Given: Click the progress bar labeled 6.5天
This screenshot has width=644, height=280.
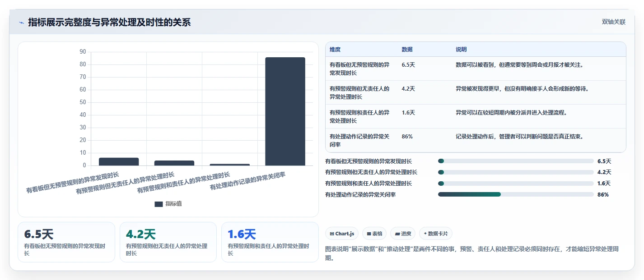Looking at the screenshot, I should click(x=516, y=161).
